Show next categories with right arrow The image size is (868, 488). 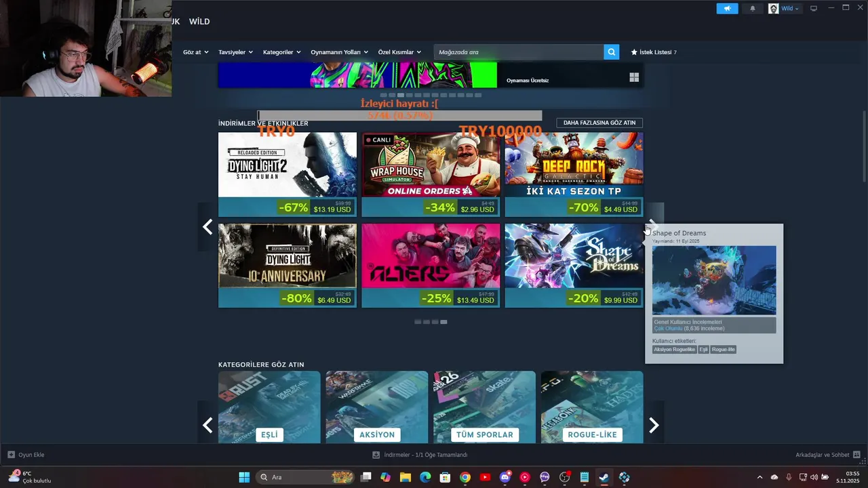pos(654,425)
